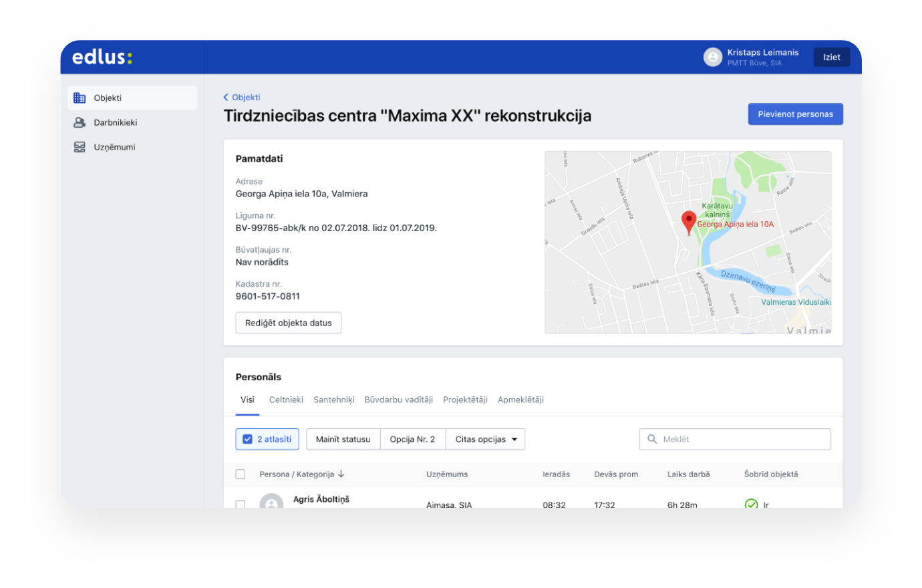Image resolution: width=922 pixels, height=588 pixels.
Task: Select the Visi tab
Action: 247,400
